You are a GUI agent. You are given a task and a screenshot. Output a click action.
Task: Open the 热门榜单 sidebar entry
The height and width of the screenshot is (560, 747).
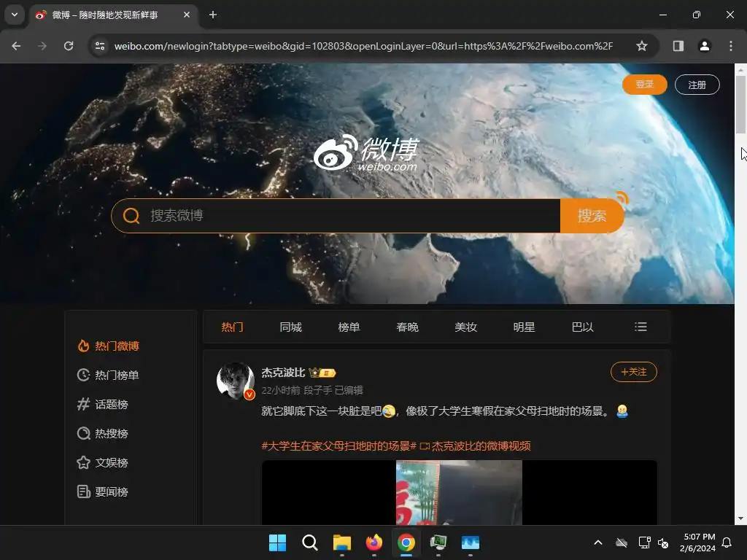click(x=108, y=376)
